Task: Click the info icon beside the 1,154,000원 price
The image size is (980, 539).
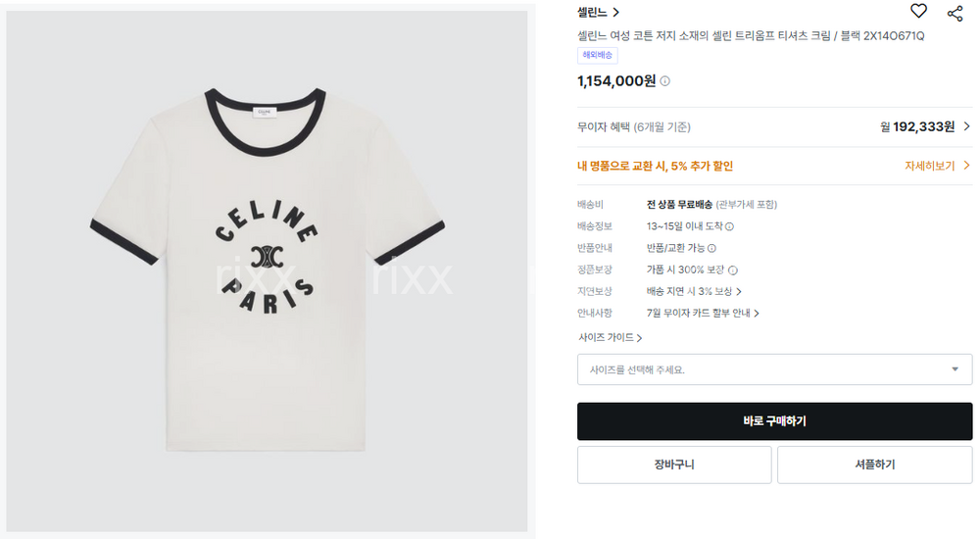Action: coord(665,81)
